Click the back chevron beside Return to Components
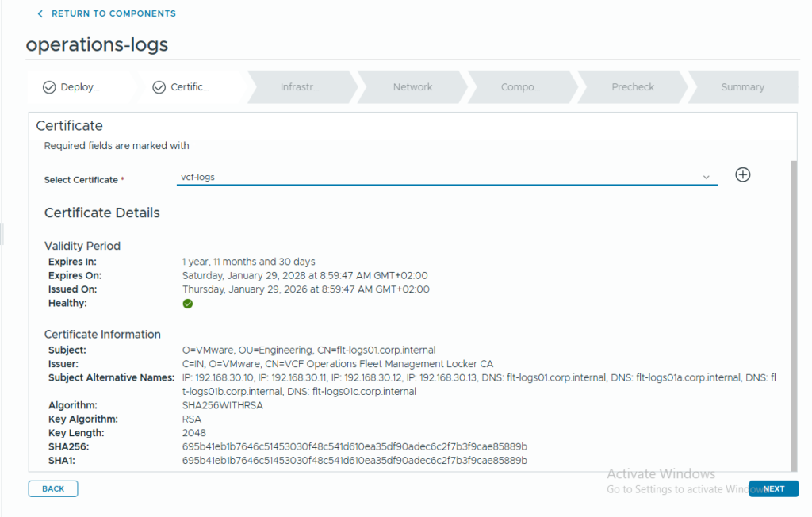The image size is (812, 517). 40,13
